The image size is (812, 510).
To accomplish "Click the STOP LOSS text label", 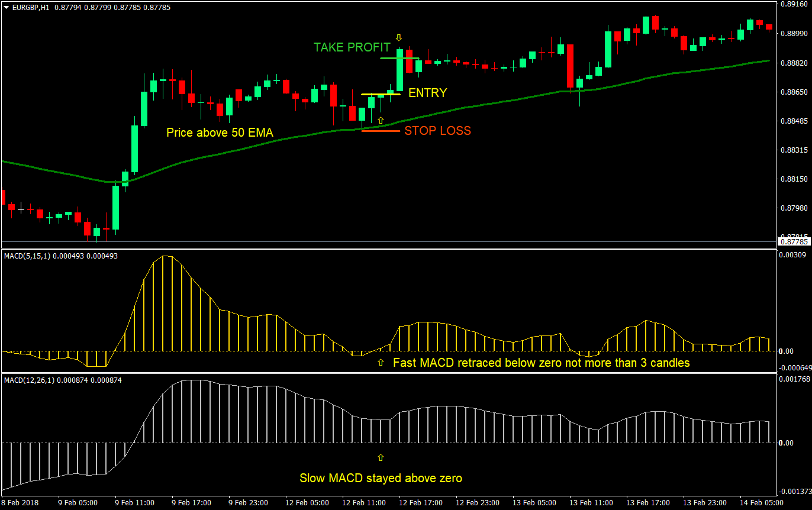I will click(x=437, y=131).
